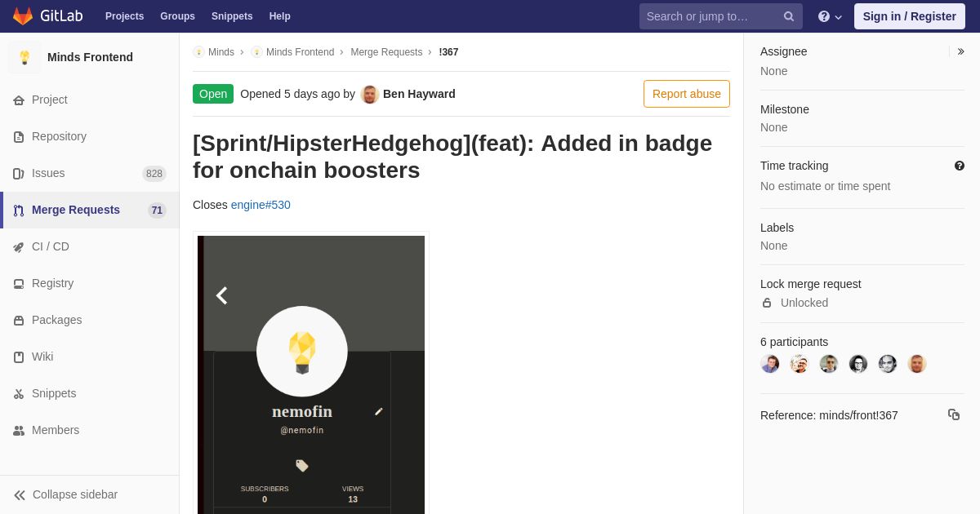Open the fourth participant avatar
Screen dimensions: 980x514
858,364
